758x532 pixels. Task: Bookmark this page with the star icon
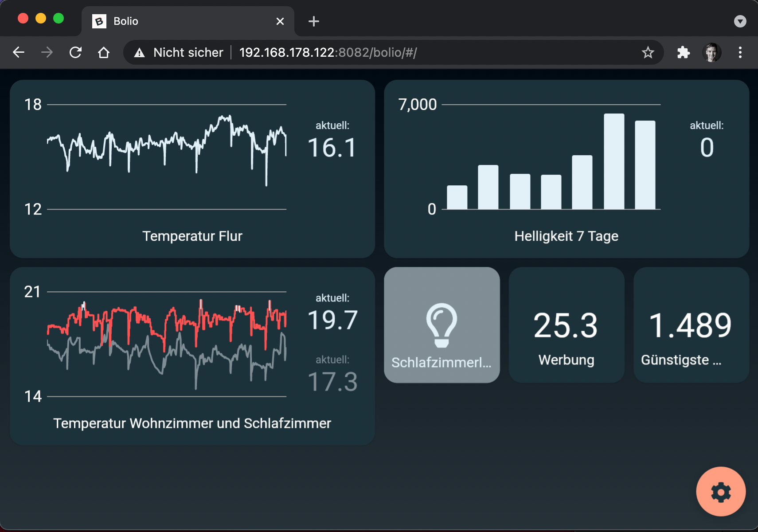tap(648, 52)
